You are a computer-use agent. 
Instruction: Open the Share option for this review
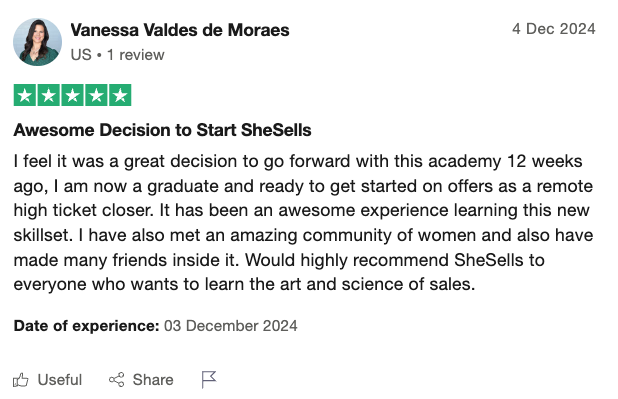(141, 380)
